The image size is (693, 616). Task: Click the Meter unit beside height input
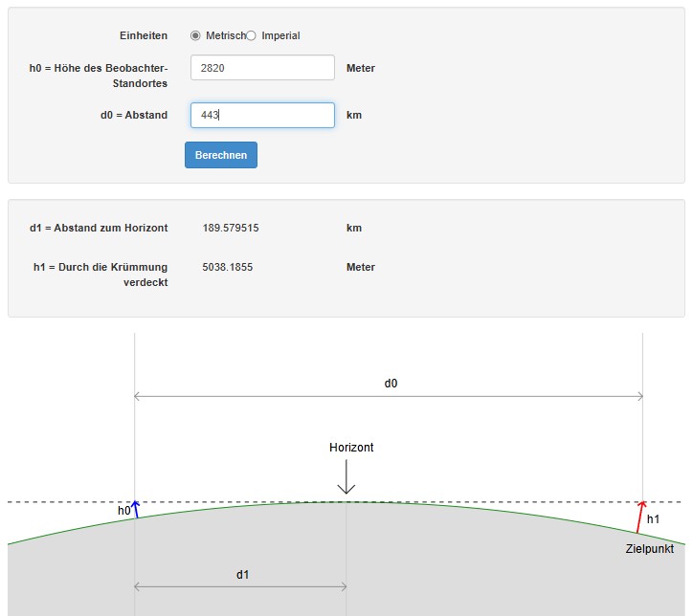361,68
